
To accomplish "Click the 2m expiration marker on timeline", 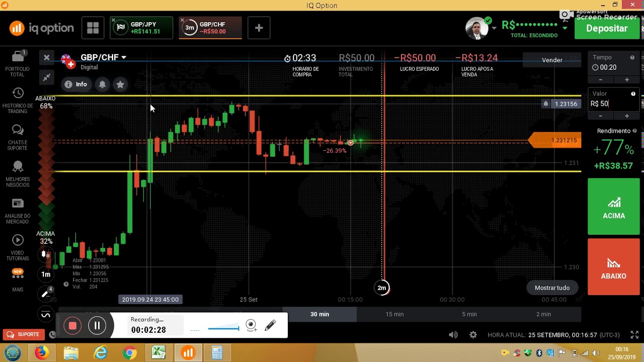I will [x=382, y=288].
